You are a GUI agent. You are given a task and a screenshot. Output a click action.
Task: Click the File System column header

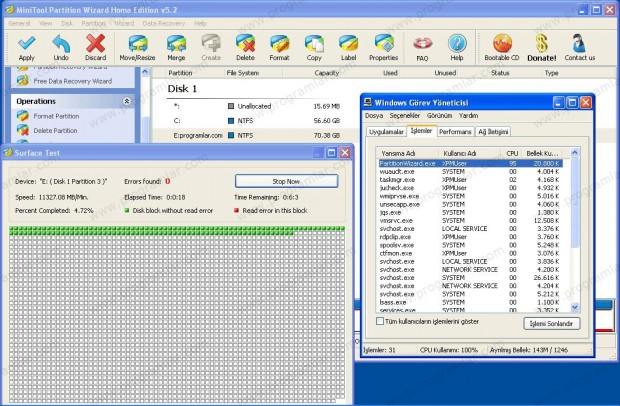pos(243,73)
